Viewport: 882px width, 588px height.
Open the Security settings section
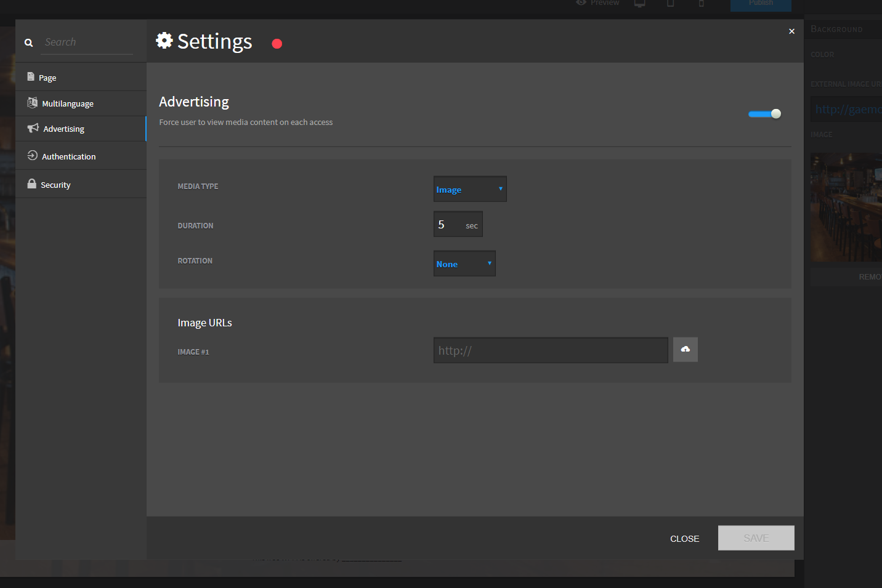[x=81, y=185]
